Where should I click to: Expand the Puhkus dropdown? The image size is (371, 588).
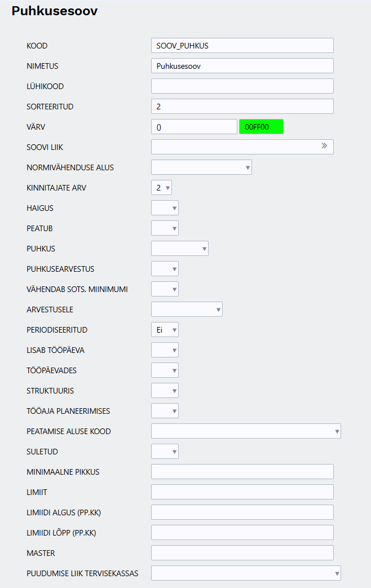[180, 249]
